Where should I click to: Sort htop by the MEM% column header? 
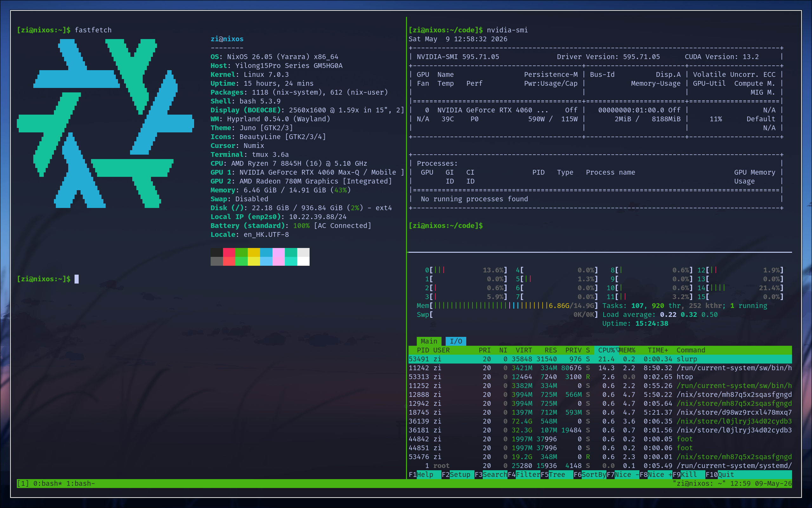[627, 350]
